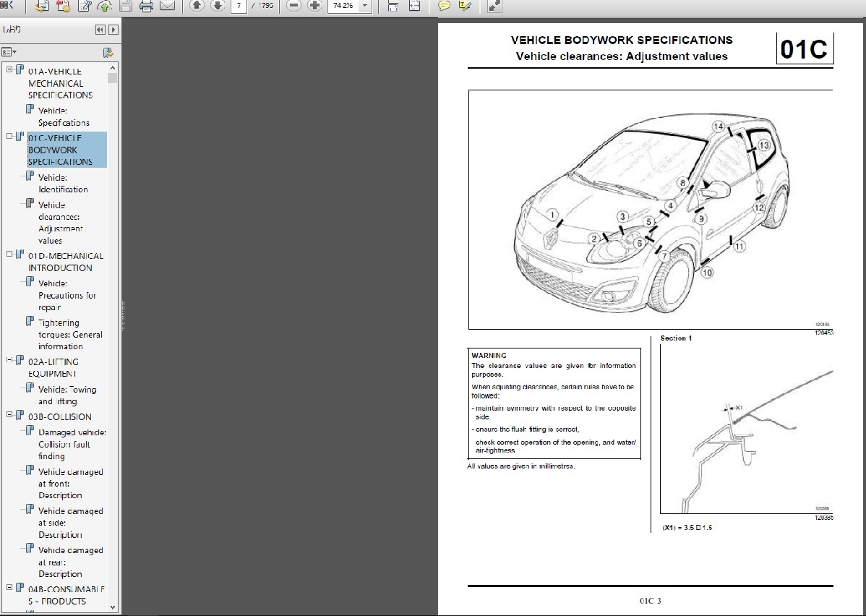Screen dimensions: 866x616
Task: Open bookmark Vehicle damaged at front: Description
Action: point(70,484)
